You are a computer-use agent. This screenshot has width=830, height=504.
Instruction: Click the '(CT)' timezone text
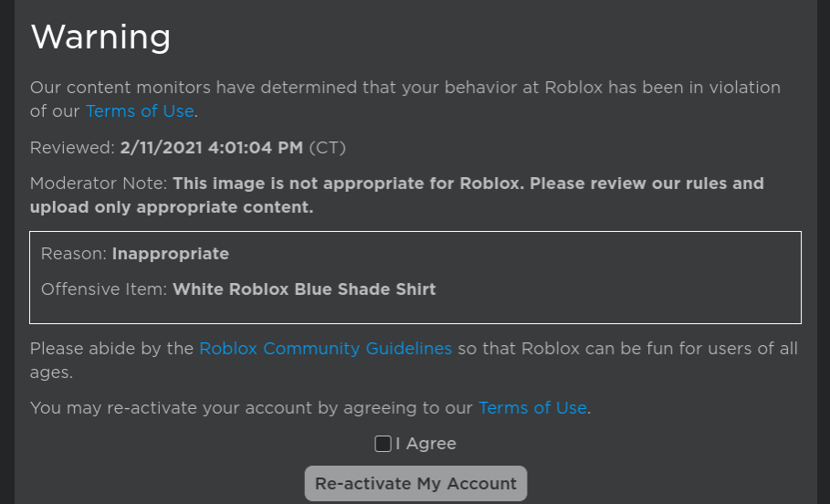coord(328,148)
